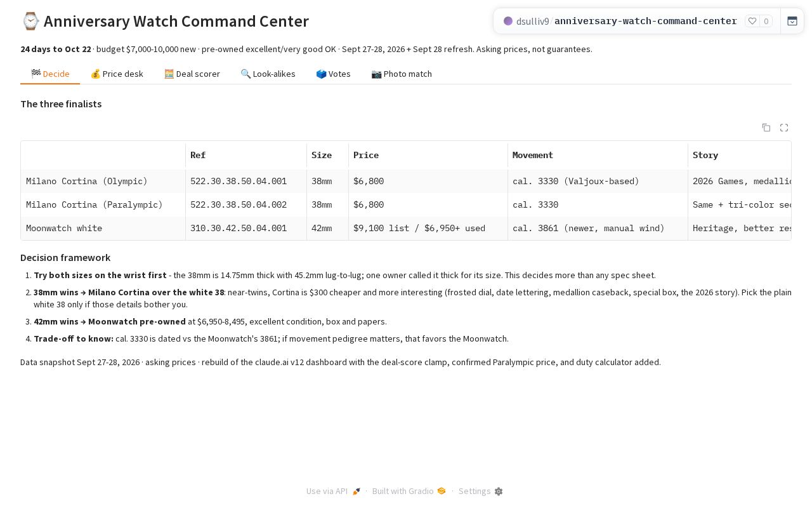Open the space panel icon at top right
The image size is (812, 508).
(792, 21)
